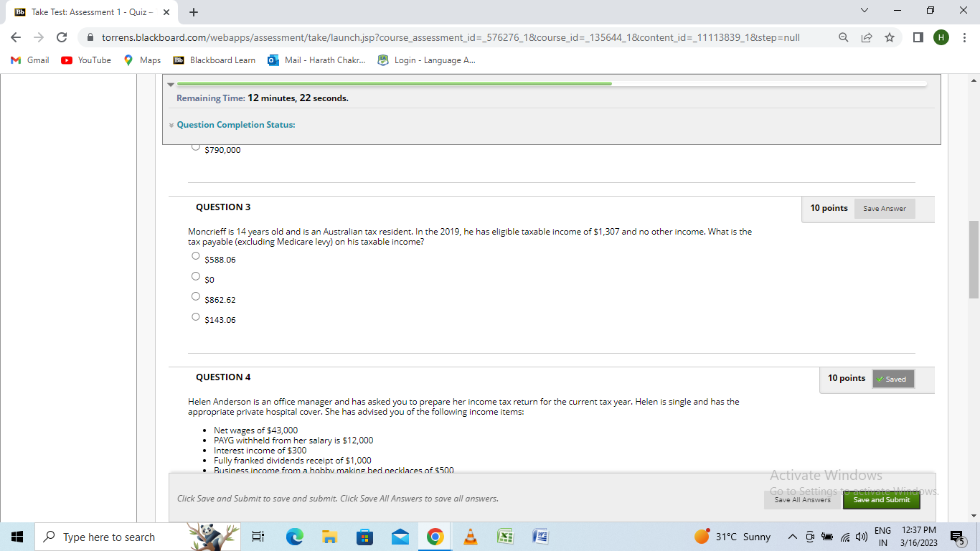Click the Remaining Time countdown text

(x=263, y=98)
